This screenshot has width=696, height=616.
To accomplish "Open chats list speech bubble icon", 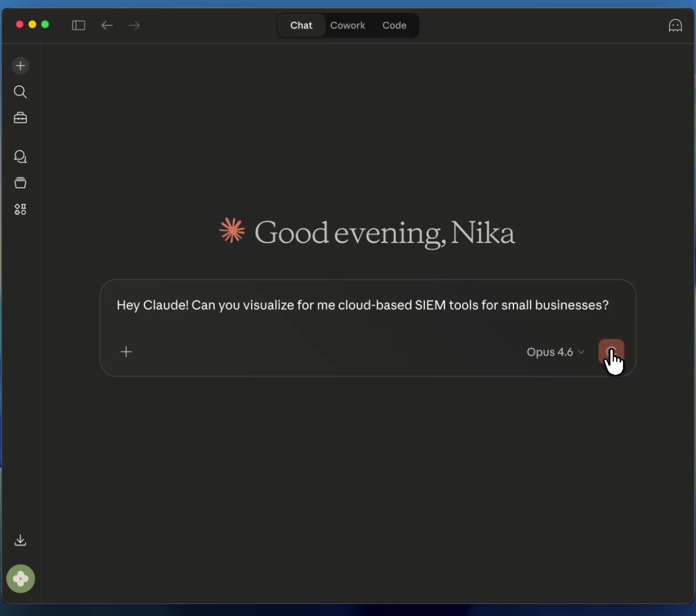I will 21,156.
